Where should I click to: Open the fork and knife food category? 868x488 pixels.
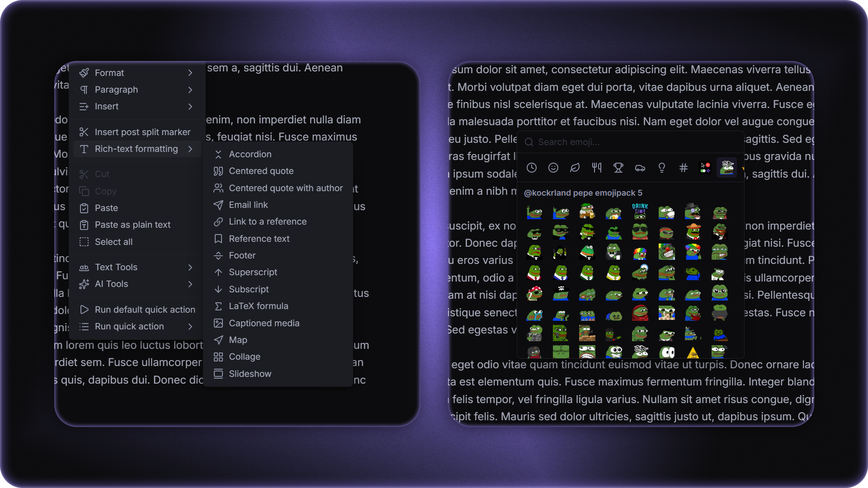click(x=597, y=168)
